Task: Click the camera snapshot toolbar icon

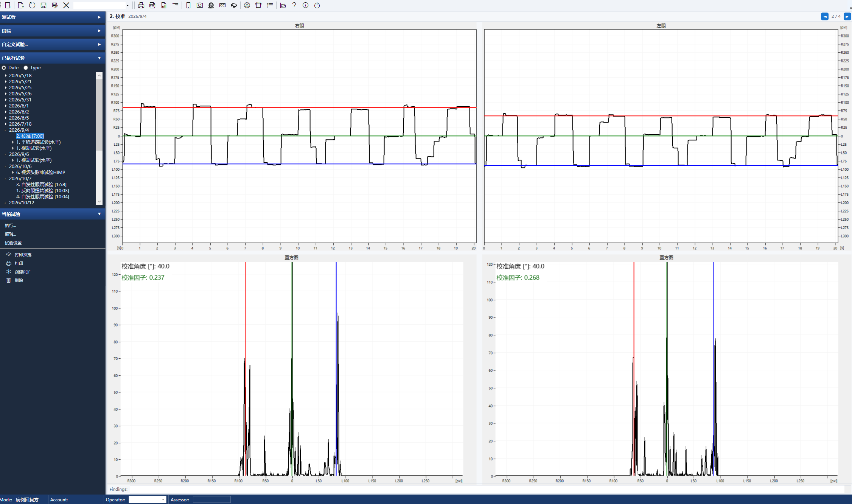Action: pyautogui.click(x=200, y=5)
